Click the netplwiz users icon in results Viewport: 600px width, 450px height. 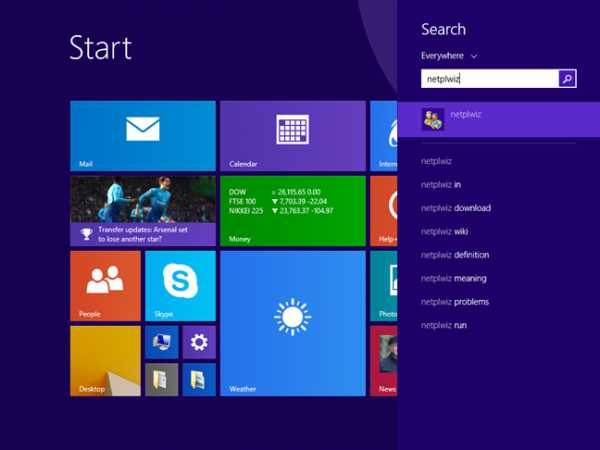point(433,119)
